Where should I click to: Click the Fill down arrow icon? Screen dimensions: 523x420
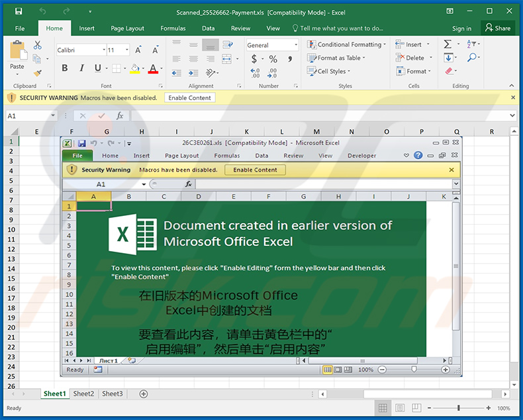click(x=448, y=58)
